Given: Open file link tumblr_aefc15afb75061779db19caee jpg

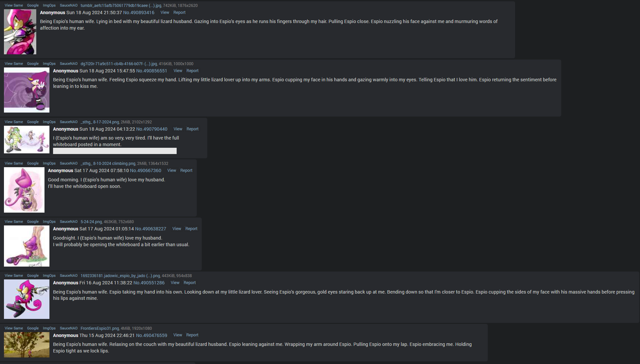Looking at the screenshot, I should (121, 6).
